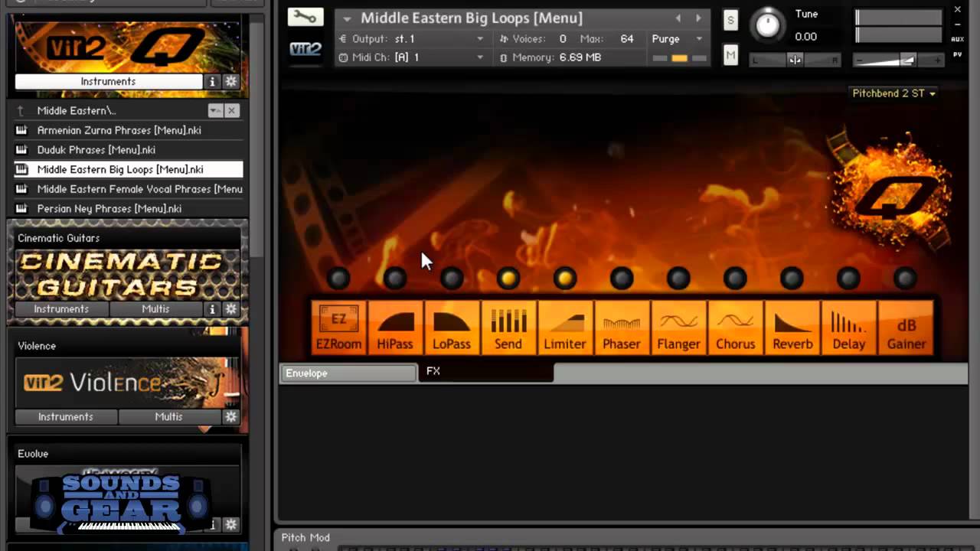The height and width of the screenshot is (551, 980).
Task: Mute the instrument with M button
Action: click(x=730, y=54)
